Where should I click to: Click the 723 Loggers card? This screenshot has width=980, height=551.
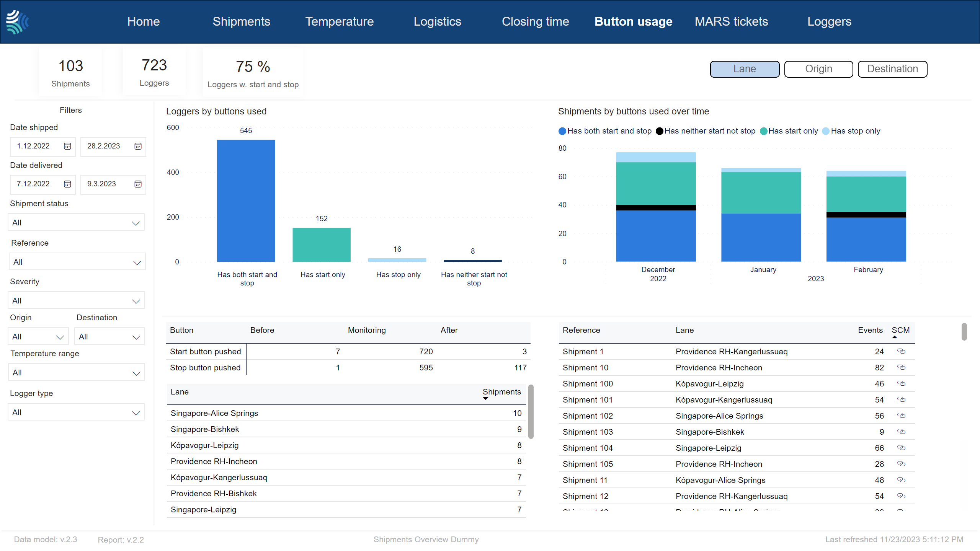coord(154,72)
